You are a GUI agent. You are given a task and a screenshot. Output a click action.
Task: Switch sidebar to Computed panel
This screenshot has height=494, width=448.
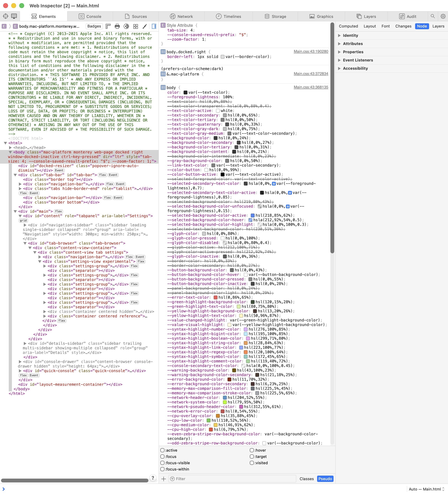coord(348,26)
